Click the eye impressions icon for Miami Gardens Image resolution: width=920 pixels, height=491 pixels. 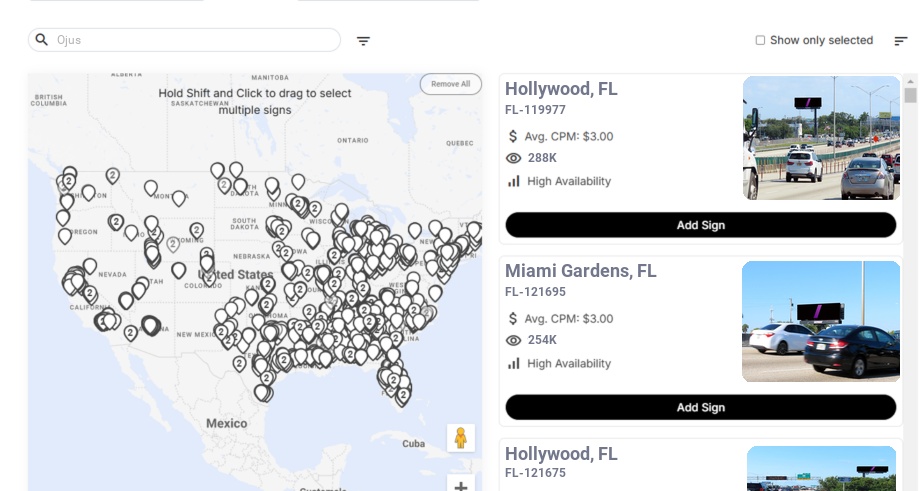pyautogui.click(x=514, y=340)
